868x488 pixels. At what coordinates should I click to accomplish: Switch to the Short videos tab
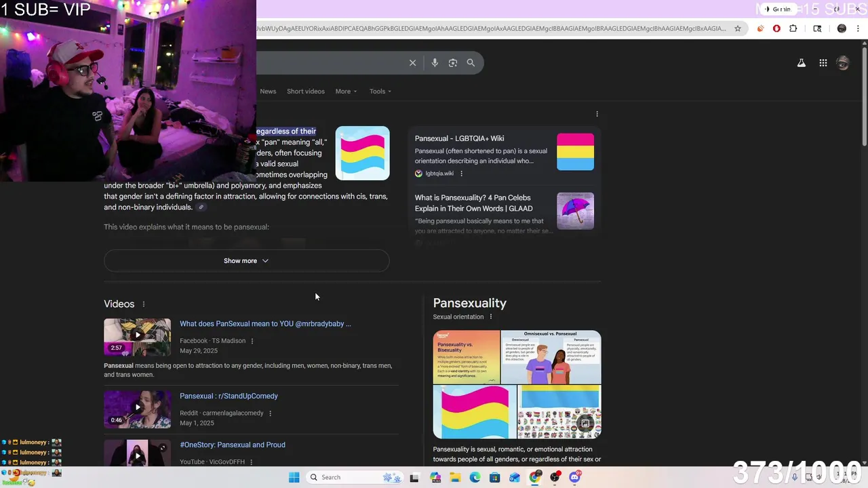pyautogui.click(x=306, y=91)
